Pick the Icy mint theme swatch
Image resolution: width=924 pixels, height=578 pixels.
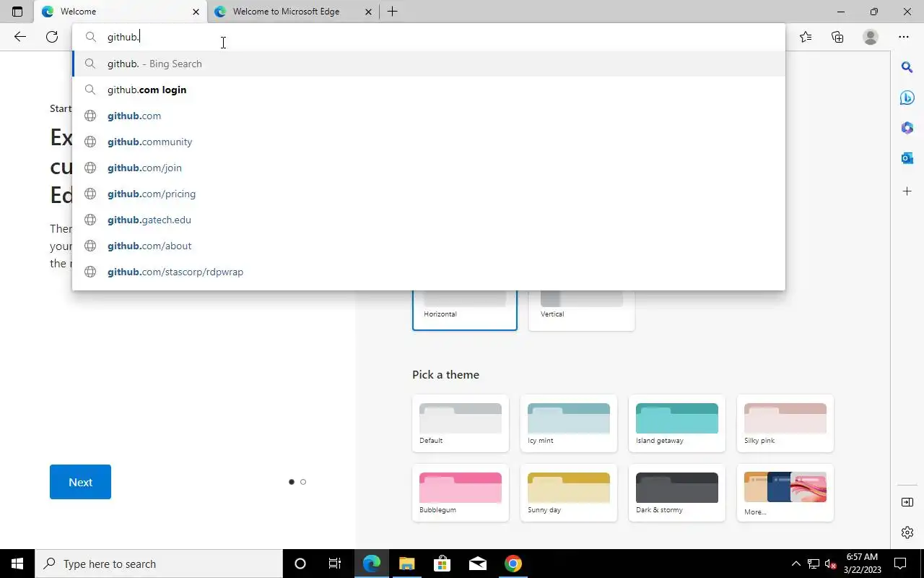click(x=569, y=423)
